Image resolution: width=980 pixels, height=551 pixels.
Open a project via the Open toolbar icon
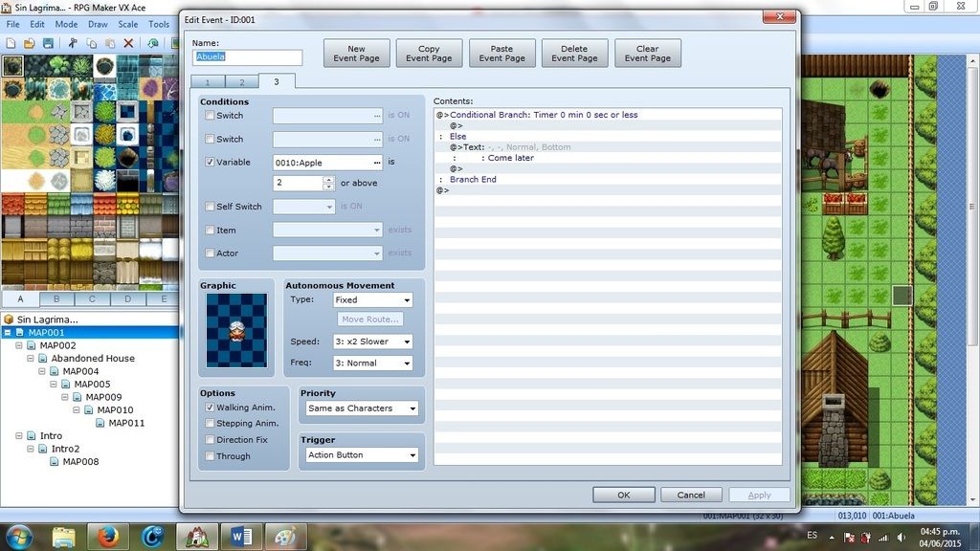[x=28, y=42]
